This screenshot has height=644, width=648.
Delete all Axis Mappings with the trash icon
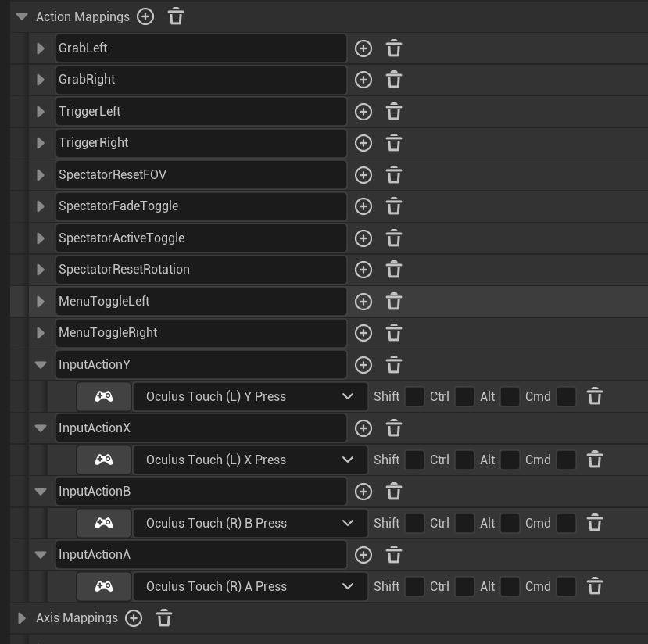[163, 618]
